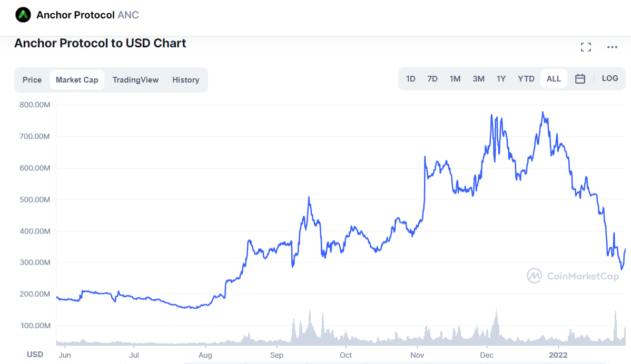Image resolution: width=631 pixels, height=364 pixels.
Task: Choose the 1M time range
Action: (x=455, y=79)
